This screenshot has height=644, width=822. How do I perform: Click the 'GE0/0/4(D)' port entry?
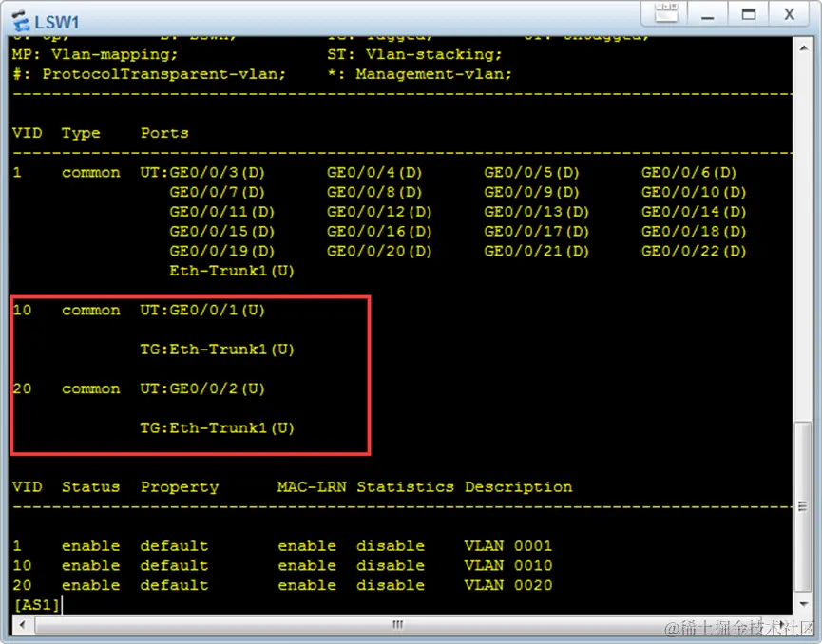[x=374, y=172]
